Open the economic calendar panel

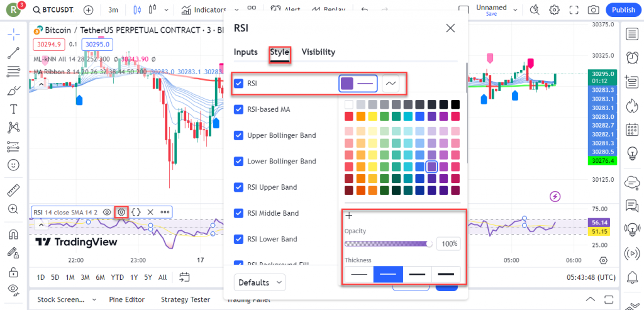(631, 130)
